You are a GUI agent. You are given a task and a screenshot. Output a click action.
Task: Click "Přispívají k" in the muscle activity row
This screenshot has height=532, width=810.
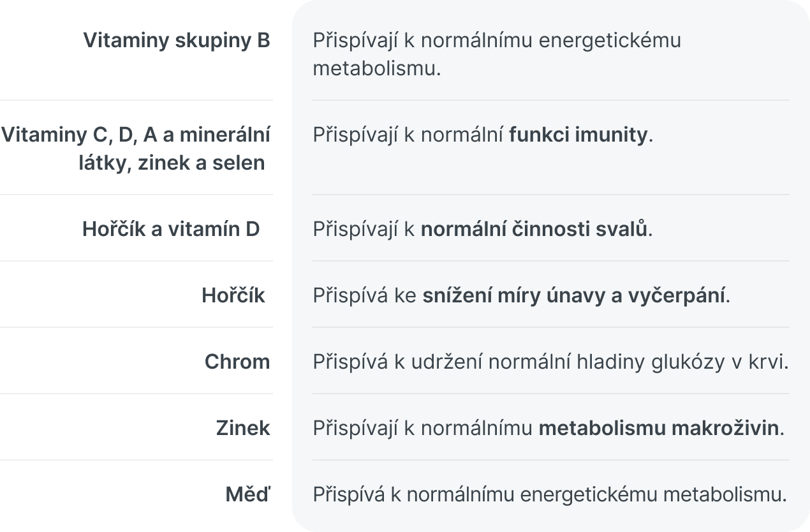365,229
